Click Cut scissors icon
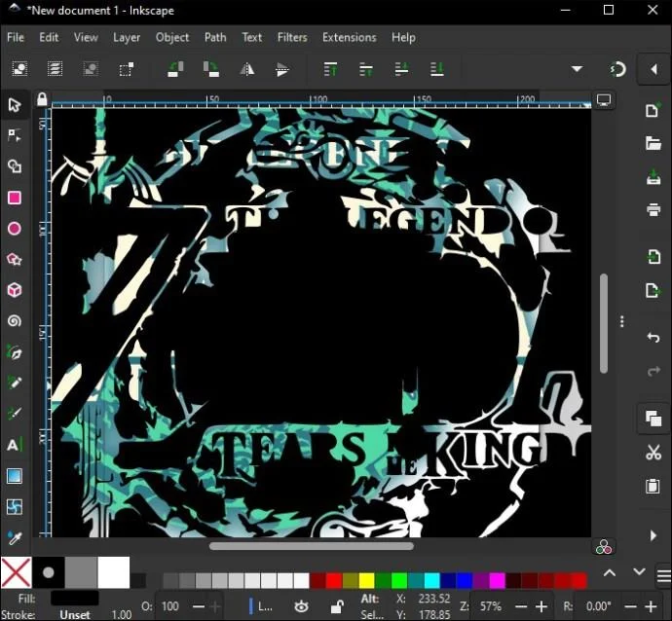 pyautogui.click(x=653, y=452)
